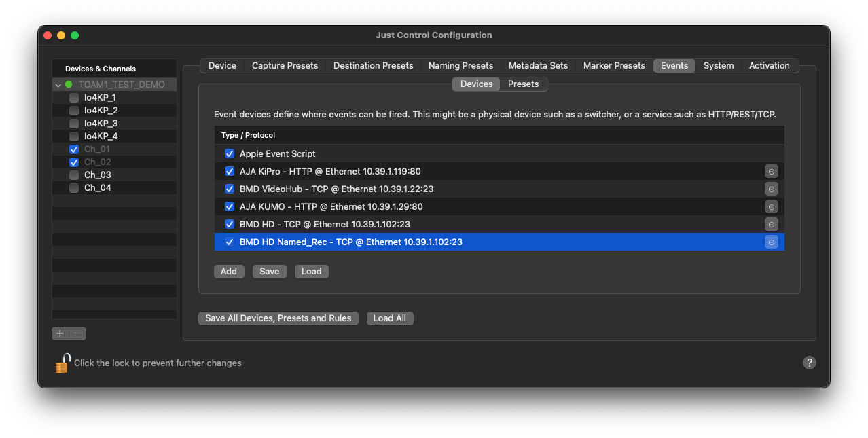Select the Events tab

[x=674, y=66]
